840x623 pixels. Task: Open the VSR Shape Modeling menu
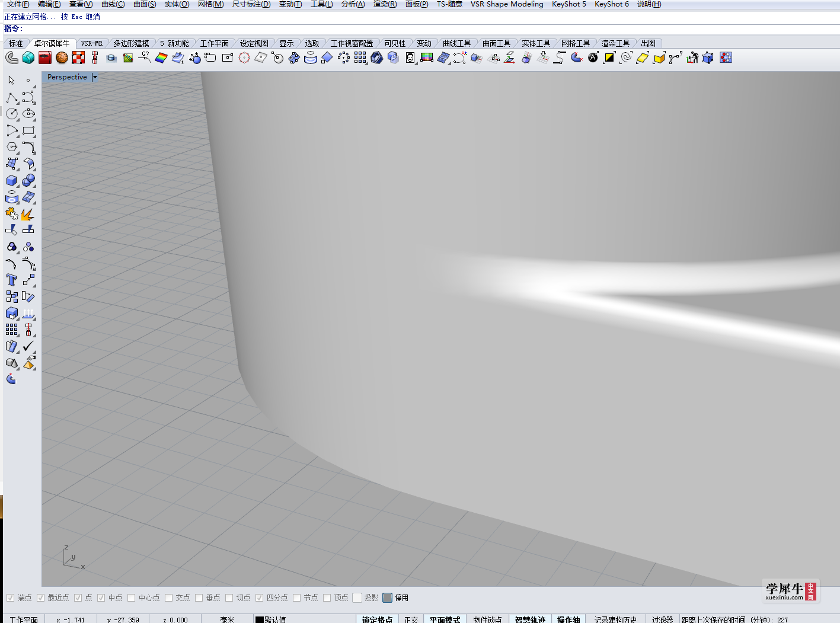507,4
